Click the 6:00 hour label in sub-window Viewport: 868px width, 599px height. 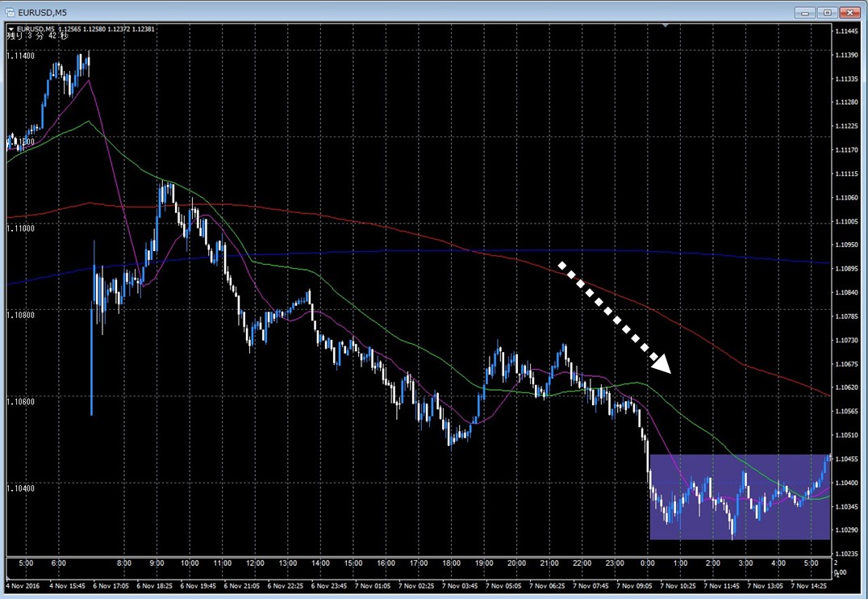pyautogui.click(x=59, y=563)
